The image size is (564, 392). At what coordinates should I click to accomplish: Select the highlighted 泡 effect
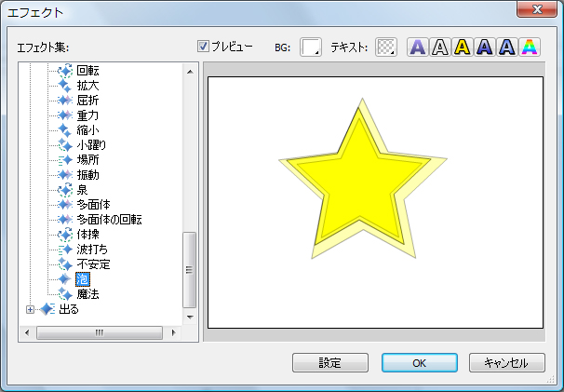click(x=83, y=279)
